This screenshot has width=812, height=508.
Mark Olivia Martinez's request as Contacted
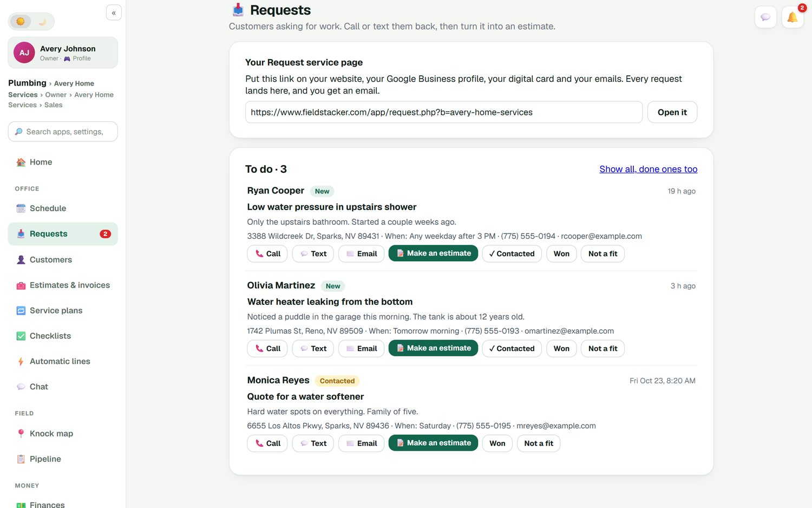pos(512,348)
